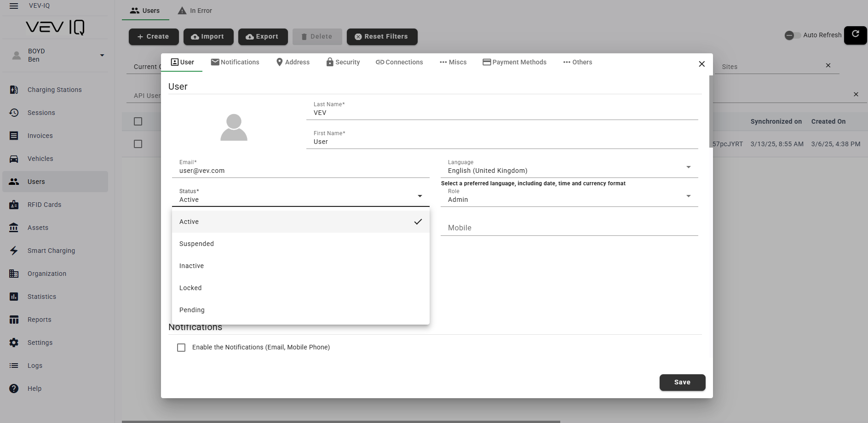Enable the Notifications checkbox
Image resolution: width=868 pixels, height=423 pixels.
pyautogui.click(x=181, y=348)
